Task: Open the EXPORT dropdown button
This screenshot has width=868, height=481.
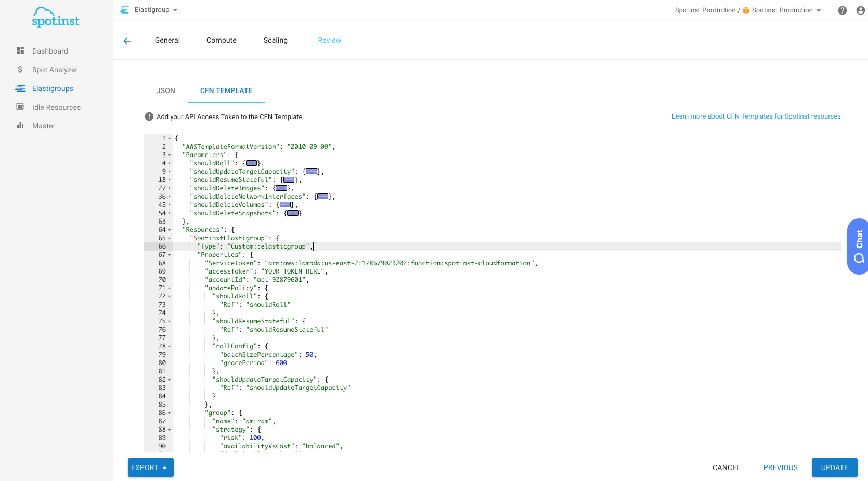Action: click(150, 467)
